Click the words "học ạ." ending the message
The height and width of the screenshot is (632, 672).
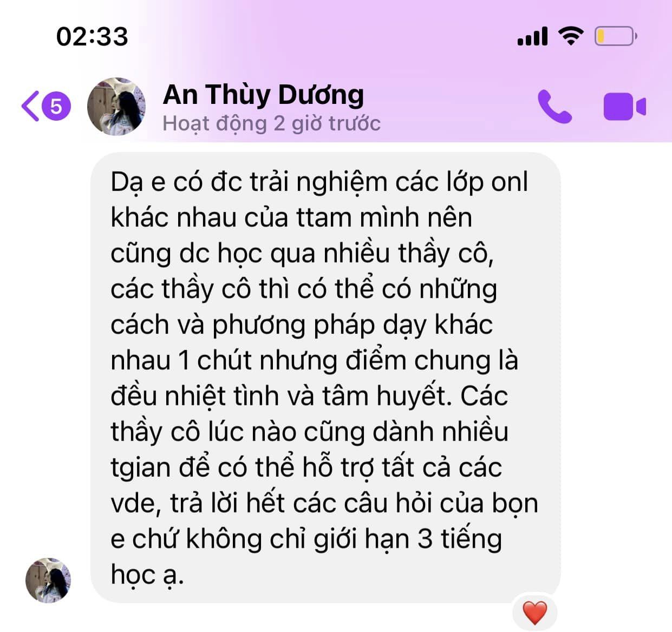[147, 575]
